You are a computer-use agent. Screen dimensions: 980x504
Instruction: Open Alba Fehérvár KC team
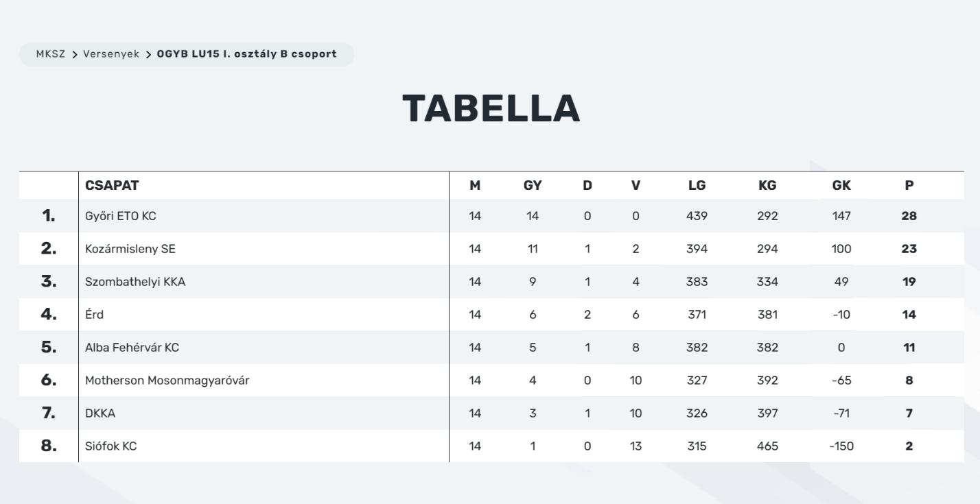[132, 348]
